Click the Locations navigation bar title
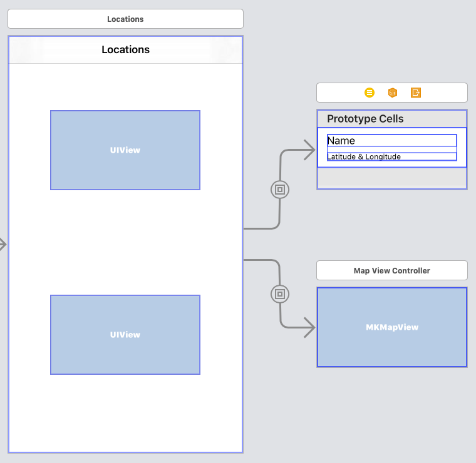476x463 pixels. coord(125,49)
